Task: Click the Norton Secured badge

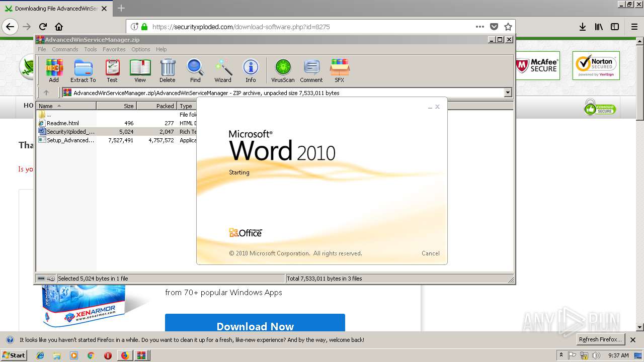Action: coord(596,66)
